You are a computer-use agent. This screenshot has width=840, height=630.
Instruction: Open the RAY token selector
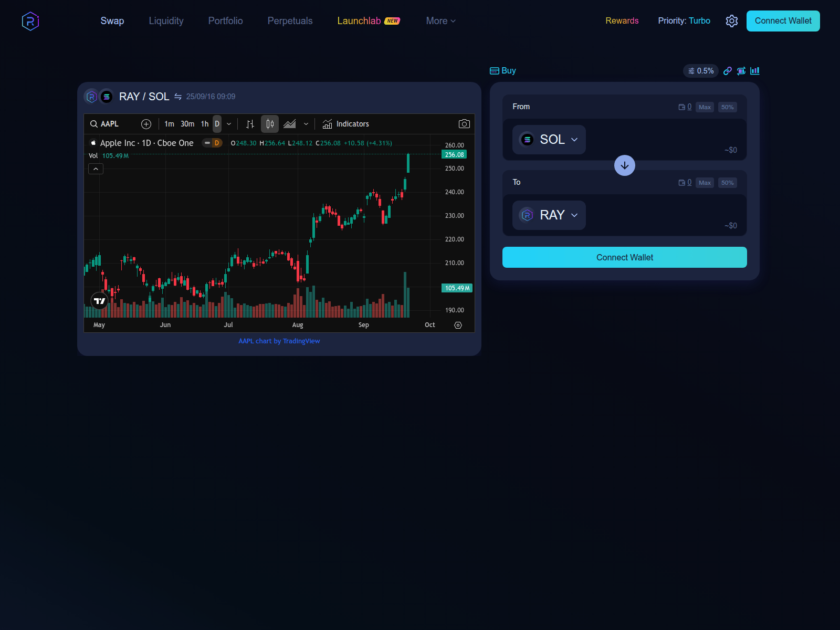point(549,215)
